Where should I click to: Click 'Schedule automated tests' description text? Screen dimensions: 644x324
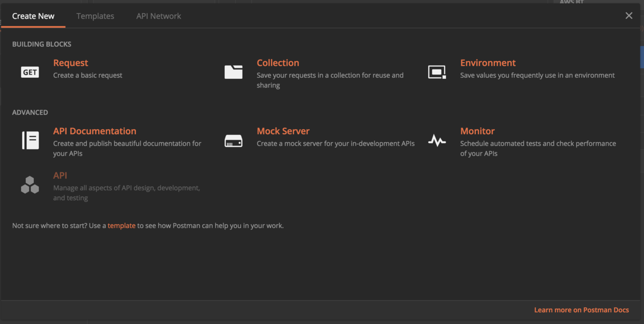538,148
